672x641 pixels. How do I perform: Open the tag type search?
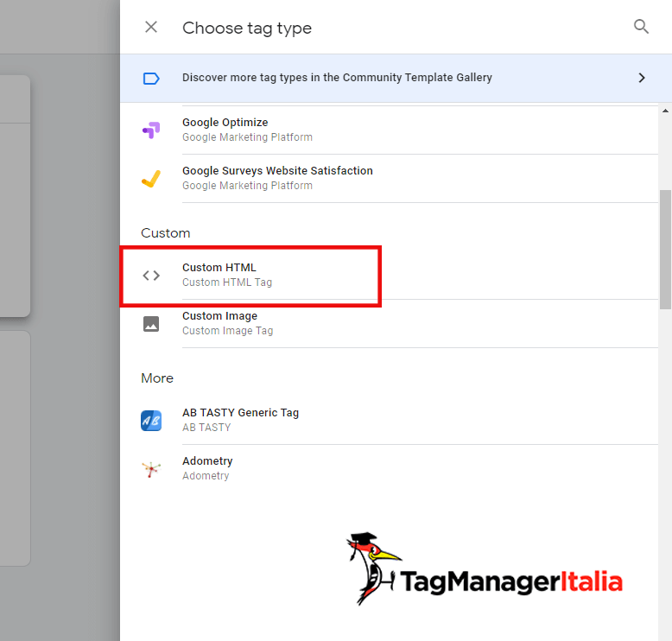(x=641, y=27)
